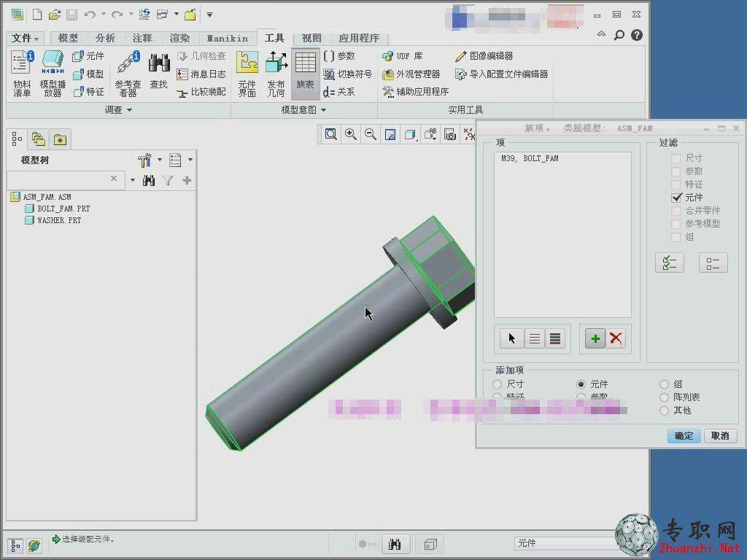747x560 pixels.
Task: Open the 文件 menu
Action: 25,38
